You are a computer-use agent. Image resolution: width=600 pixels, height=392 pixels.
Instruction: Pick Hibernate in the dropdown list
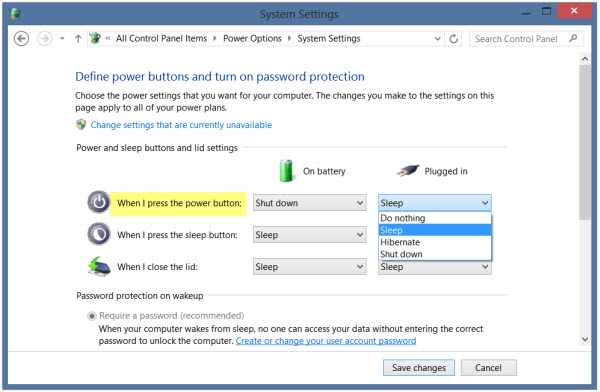[x=435, y=242]
